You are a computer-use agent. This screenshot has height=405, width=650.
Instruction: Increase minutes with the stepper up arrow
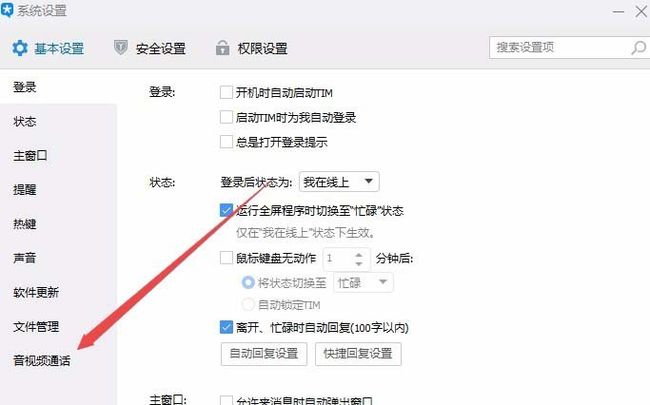359,255
